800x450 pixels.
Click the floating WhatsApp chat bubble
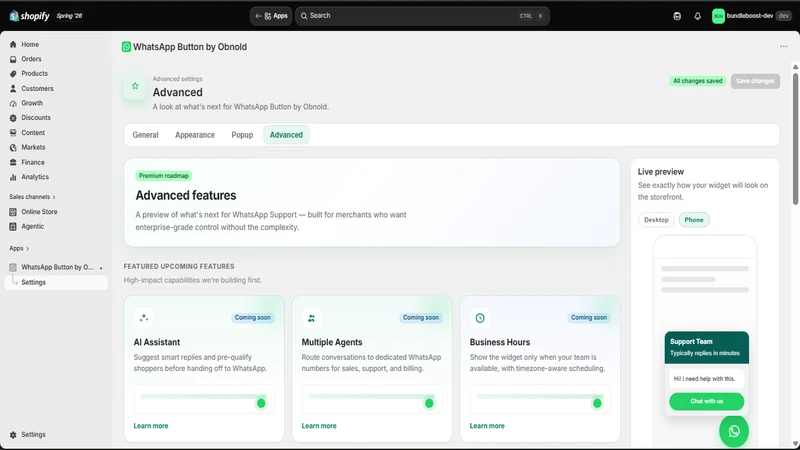pyautogui.click(x=734, y=432)
